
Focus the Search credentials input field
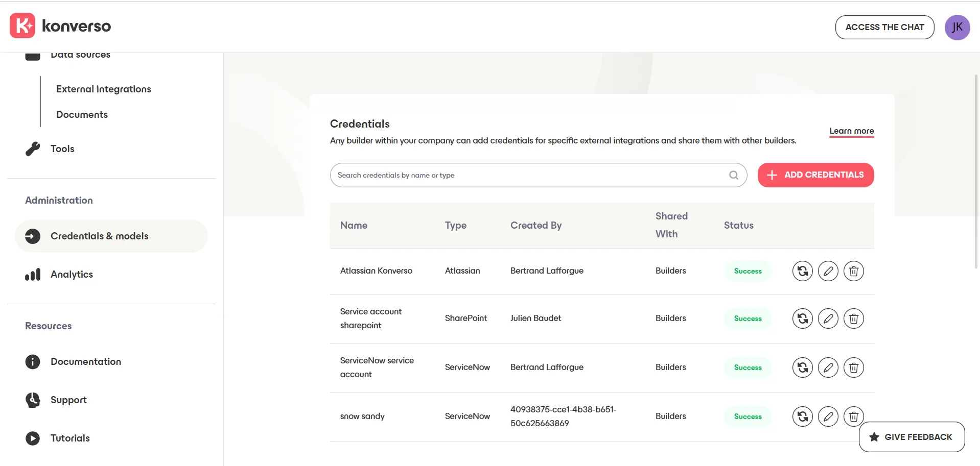[539, 175]
